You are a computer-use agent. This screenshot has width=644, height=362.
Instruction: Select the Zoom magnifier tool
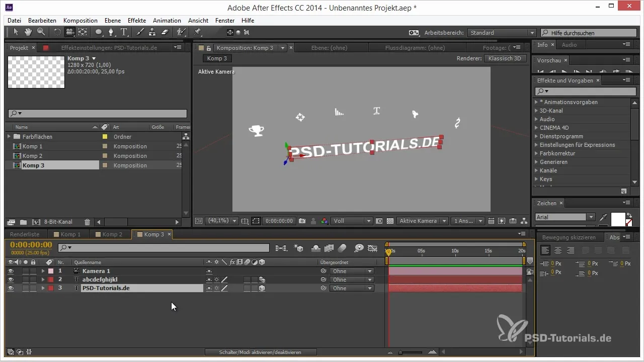41,32
